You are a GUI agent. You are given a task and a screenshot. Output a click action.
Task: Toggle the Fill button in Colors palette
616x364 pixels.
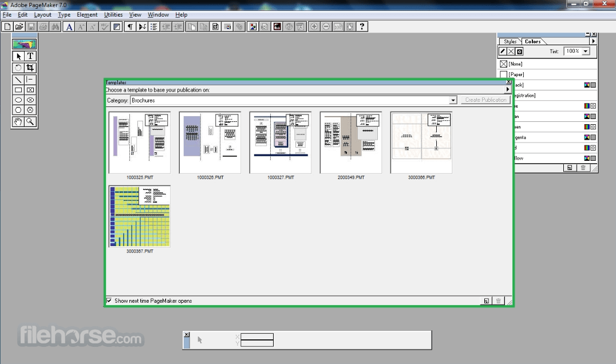point(511,52)
